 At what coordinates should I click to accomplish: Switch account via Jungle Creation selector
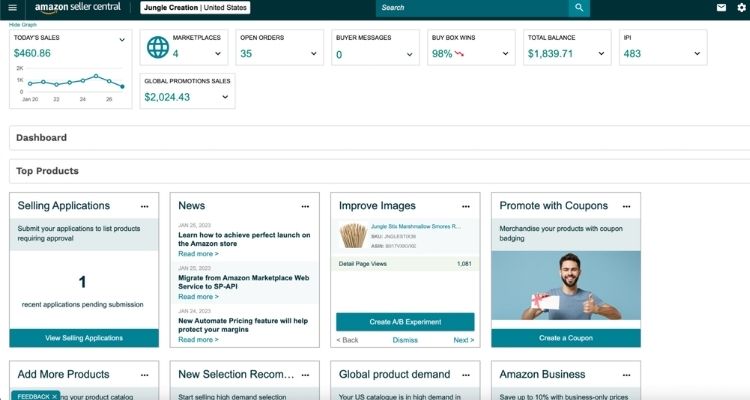coord(195,8)
